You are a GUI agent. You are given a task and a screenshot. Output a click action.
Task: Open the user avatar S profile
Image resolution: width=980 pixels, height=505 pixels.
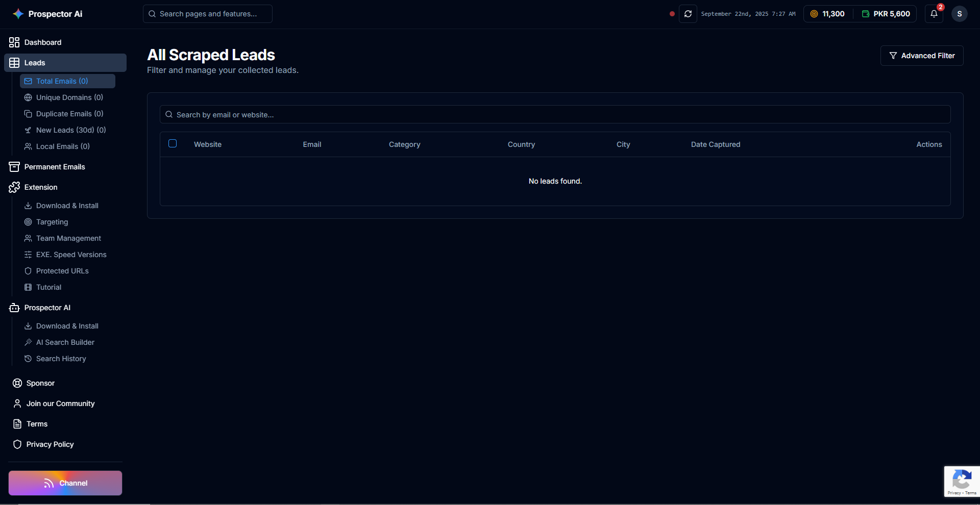959,14
